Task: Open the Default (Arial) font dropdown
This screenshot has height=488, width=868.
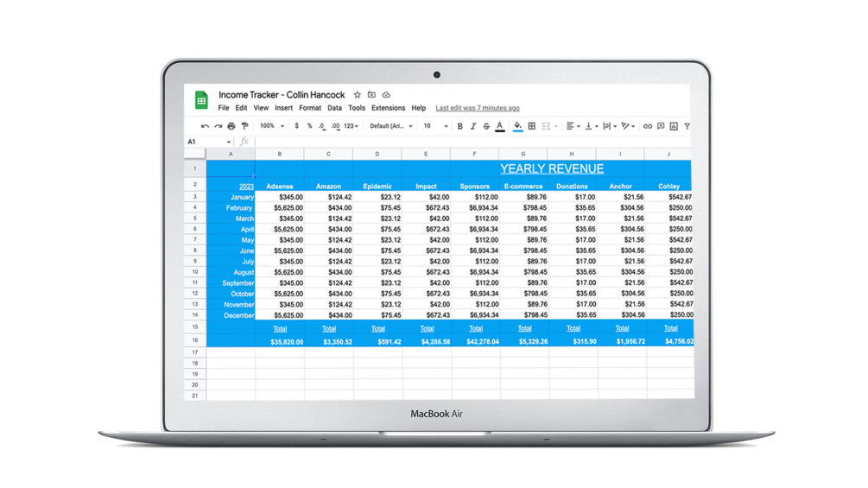Action: click(391, 126)
